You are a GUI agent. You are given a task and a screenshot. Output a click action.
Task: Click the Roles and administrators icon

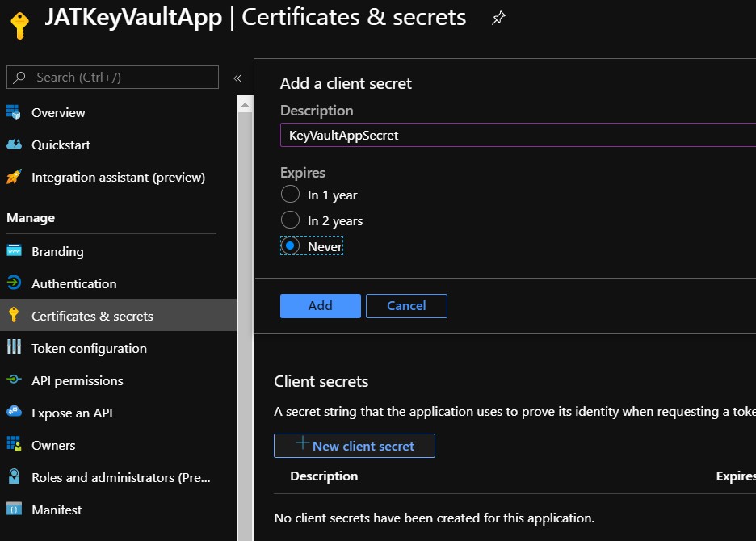tap(14, 476)
